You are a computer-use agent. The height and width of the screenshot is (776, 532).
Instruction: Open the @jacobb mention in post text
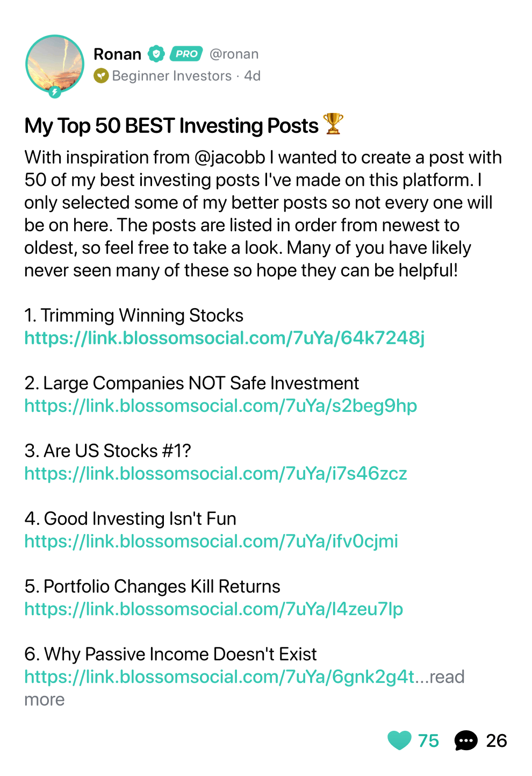[229, 157]
